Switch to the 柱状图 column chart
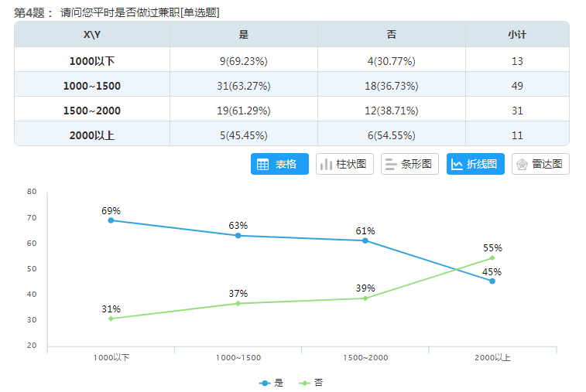Screen dimensions: 586x392 point(344,164)
